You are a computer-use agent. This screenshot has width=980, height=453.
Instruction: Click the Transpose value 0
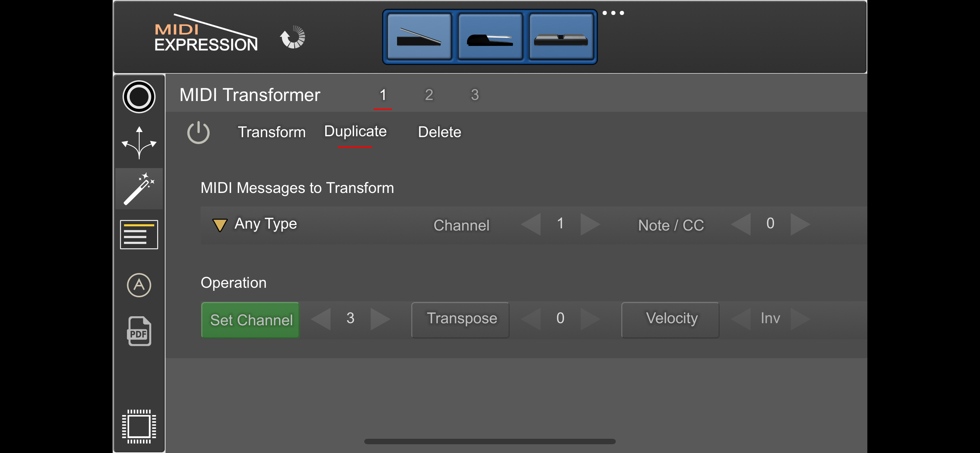pyautogui.click(x=560, y=318)
